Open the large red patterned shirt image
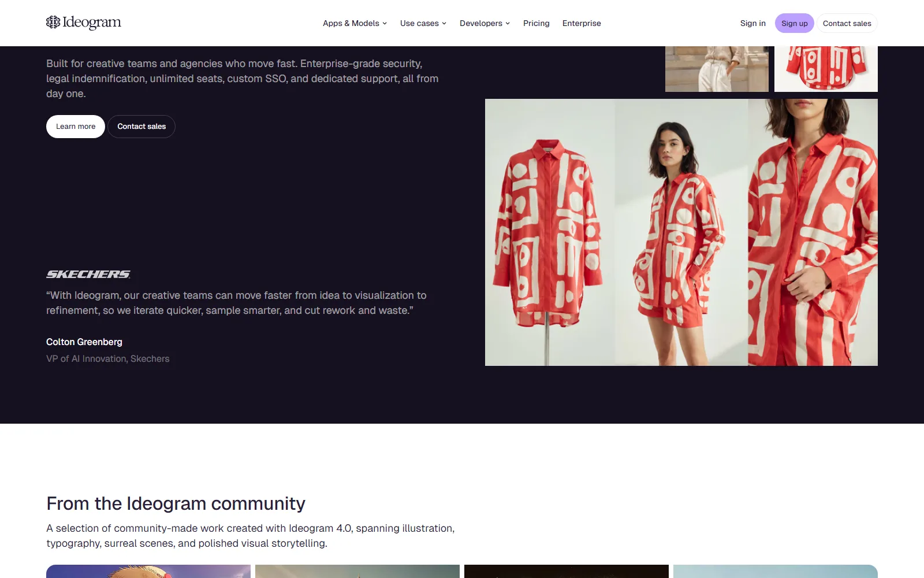The height and width of the screenshot is (578, 924). [681, 232]
